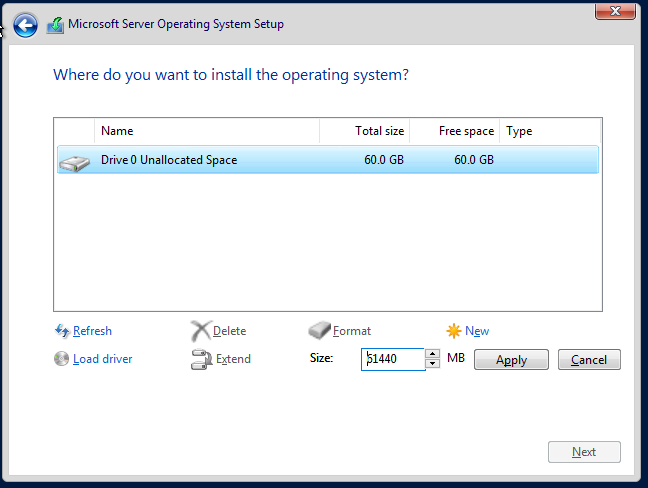Sort by the Type column header

[550, 131]
